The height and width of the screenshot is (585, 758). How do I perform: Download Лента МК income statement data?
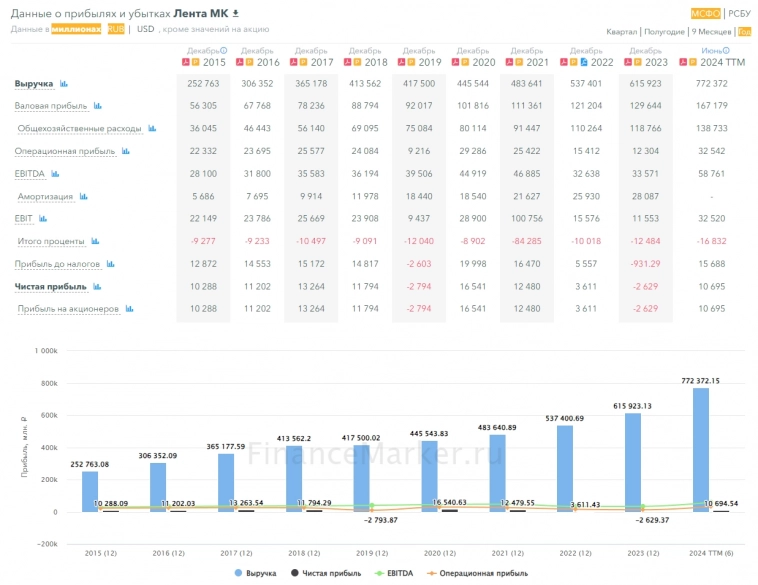(236, 13)
